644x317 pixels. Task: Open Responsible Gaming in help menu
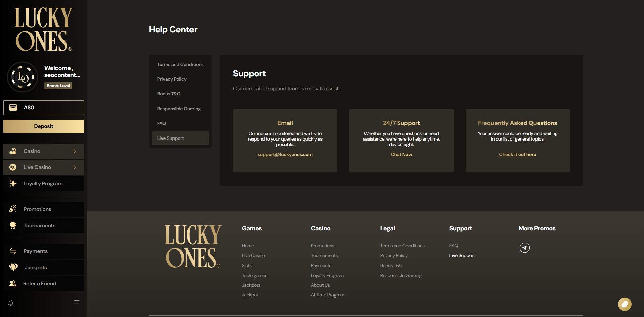[180, 109]
